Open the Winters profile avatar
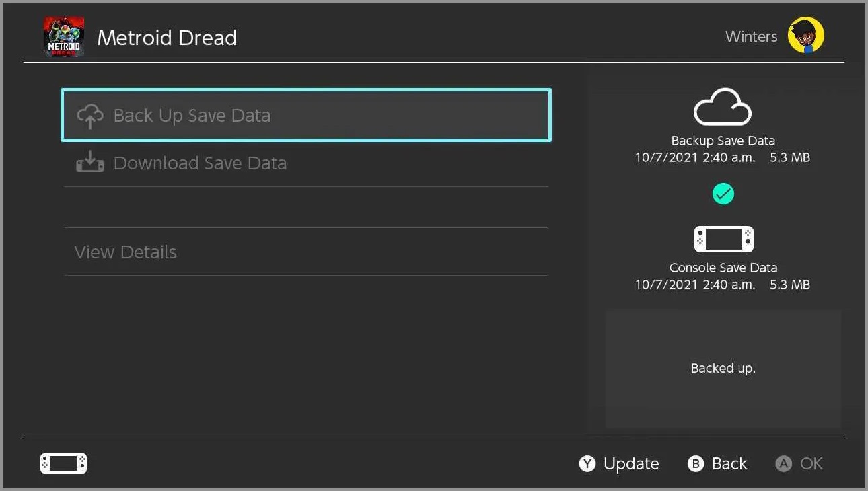This screenshot has width=868, height=491. point(805,35)
